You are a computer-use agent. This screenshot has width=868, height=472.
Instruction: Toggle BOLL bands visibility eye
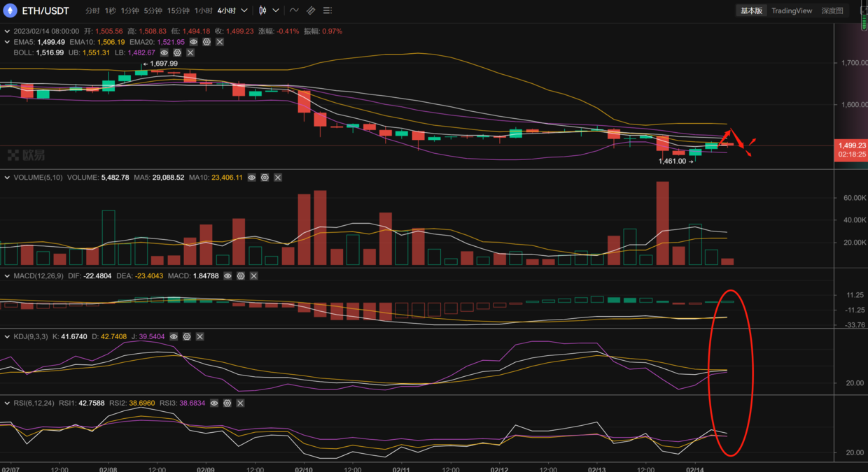tap(164, 52)
